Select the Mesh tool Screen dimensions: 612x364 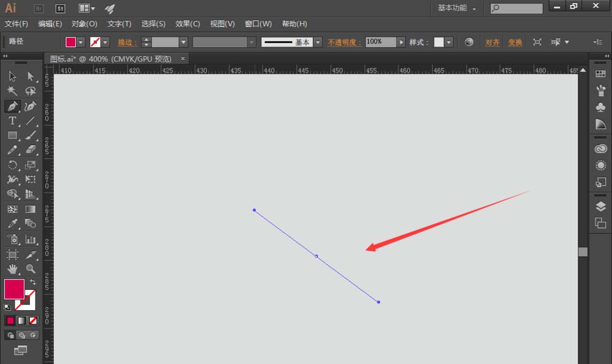(x=12, y=209)
